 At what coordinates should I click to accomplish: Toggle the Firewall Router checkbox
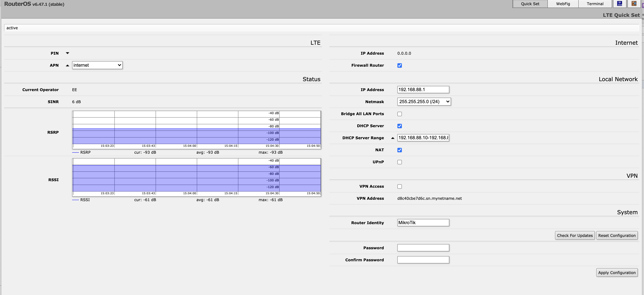[x=400, y=65]
